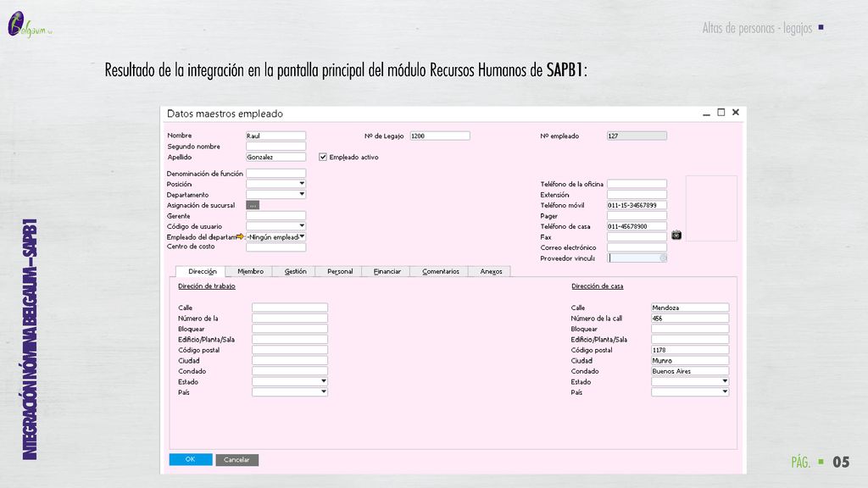Click the work address Código postal field
The image size is (868, 488).
coord(290,350)
